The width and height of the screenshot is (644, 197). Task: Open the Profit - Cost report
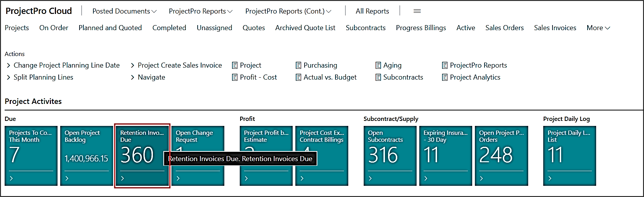tap(254, 77)
